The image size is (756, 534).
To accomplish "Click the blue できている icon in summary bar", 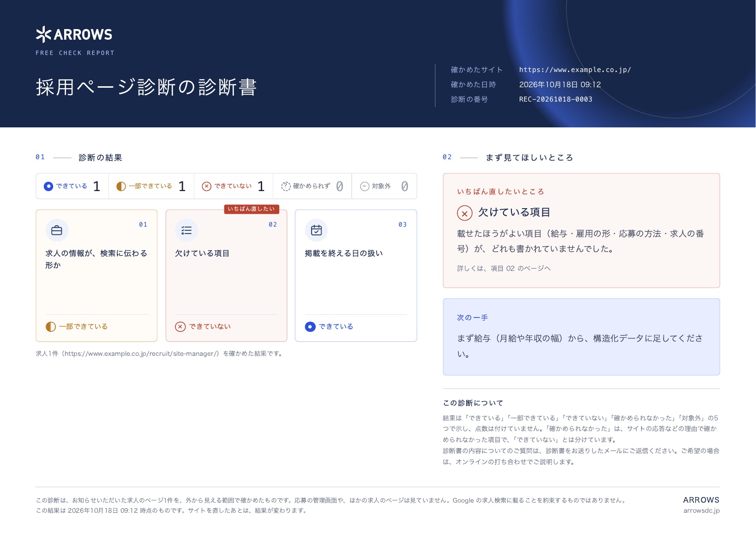I will click(x=48, y=186).
